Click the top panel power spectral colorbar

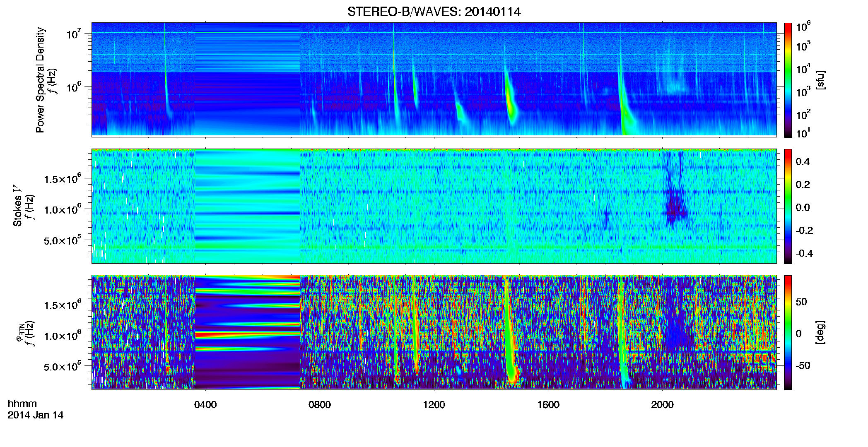pyautogui.click(x=788, y=80)
